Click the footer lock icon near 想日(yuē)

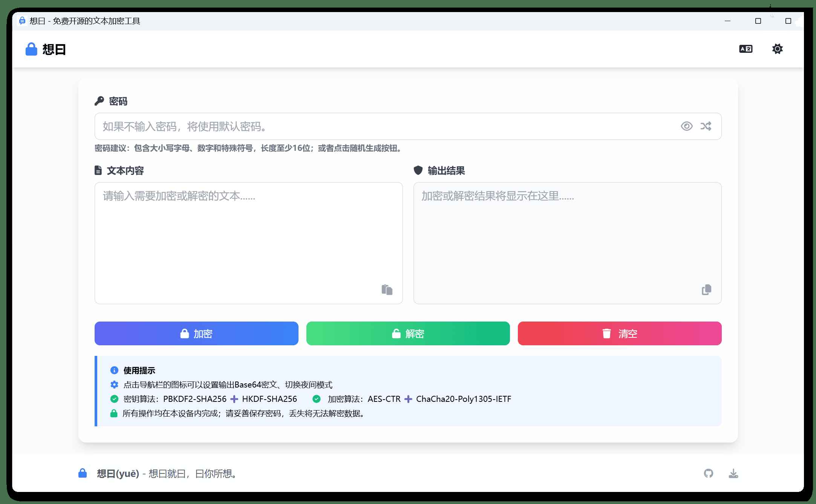(x=83, y=473)
